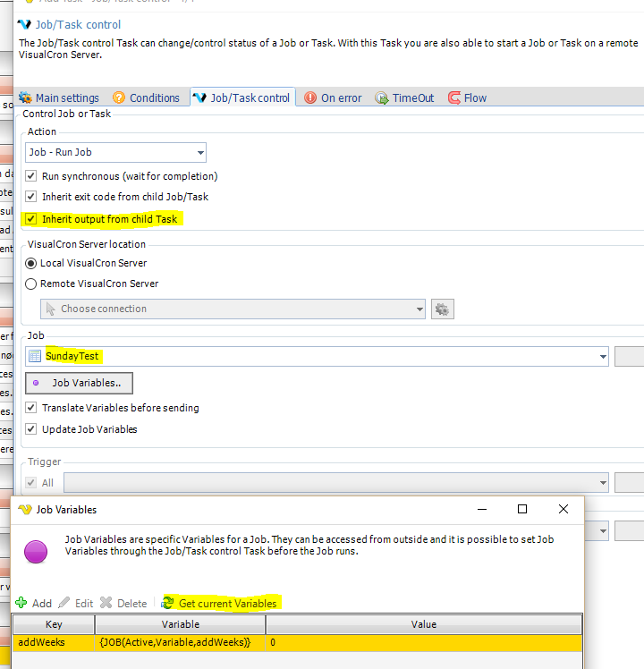Click the Delete variable X icon

[106, 604]
